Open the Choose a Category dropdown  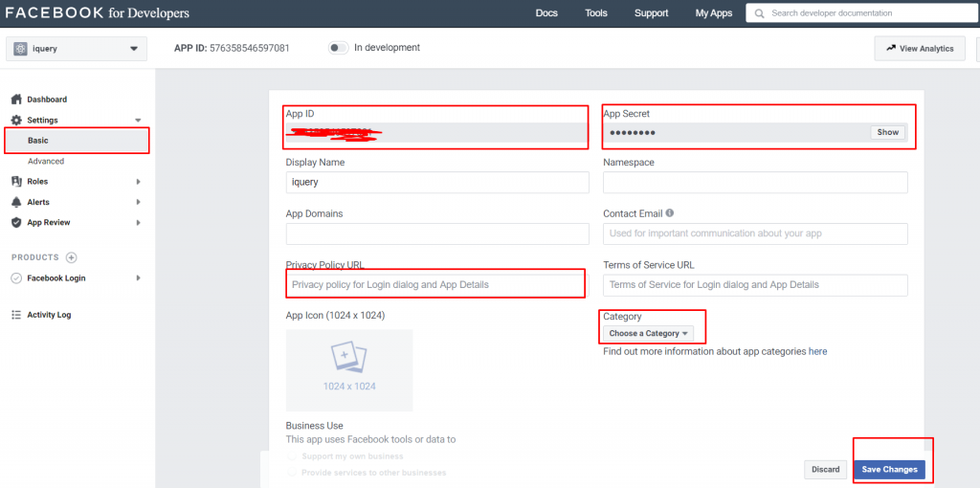pyautogui.click(x=648, y=333)
